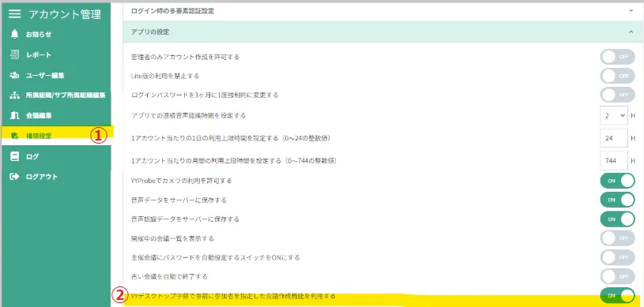Screen dimensions: 644x307
Task: Click the ログ book icon
Action: (x=15, y=156)
